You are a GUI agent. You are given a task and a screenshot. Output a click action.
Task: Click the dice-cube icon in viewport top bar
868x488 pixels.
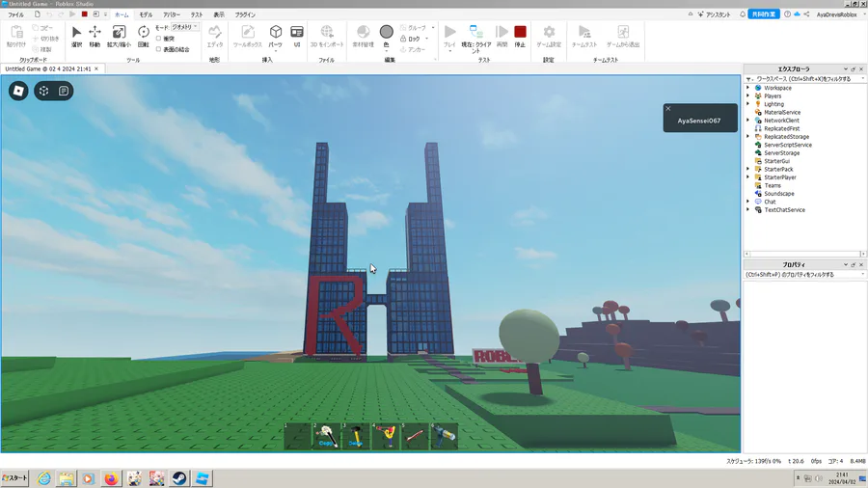click(x=43, y=91)
